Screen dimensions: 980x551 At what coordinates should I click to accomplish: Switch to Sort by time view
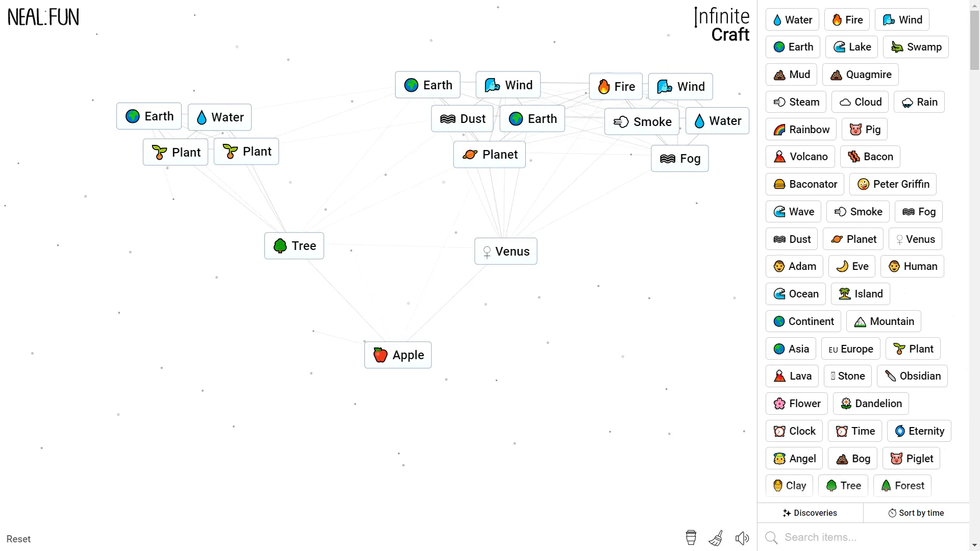click(x=916, y=513)
